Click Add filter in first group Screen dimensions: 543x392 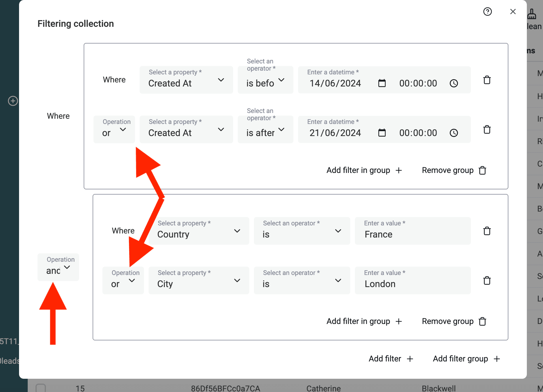click(x=364, y=170)
